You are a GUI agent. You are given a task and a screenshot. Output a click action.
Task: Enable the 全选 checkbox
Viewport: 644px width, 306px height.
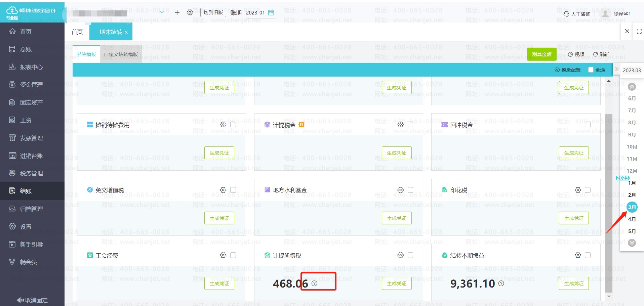pyautogui.click(x=591, y=70)
